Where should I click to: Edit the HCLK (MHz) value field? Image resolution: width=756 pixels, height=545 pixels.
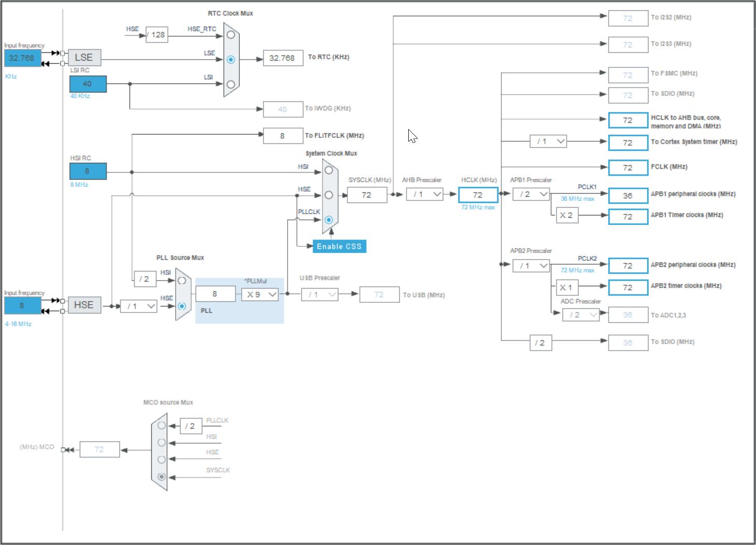478,195
